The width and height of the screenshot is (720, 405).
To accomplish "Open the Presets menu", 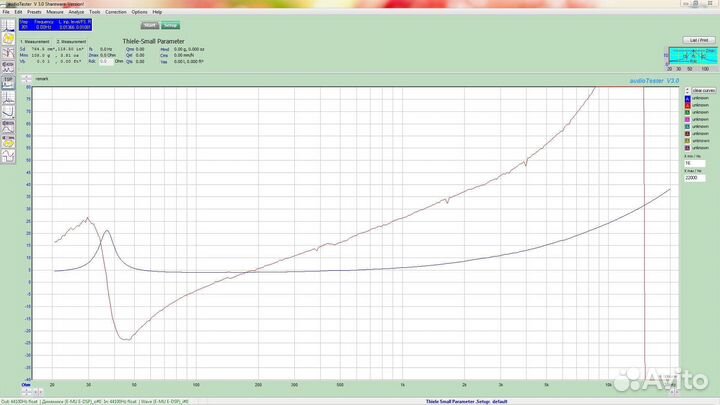I will click(34, 11).
